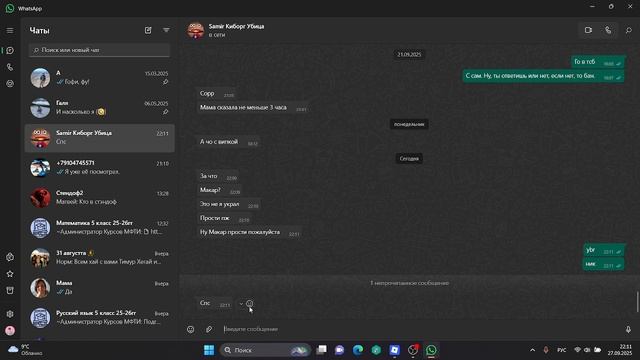640x360 pixels.
Task: Open message options chevron next to Спс
Action: (x=241, y=304)
